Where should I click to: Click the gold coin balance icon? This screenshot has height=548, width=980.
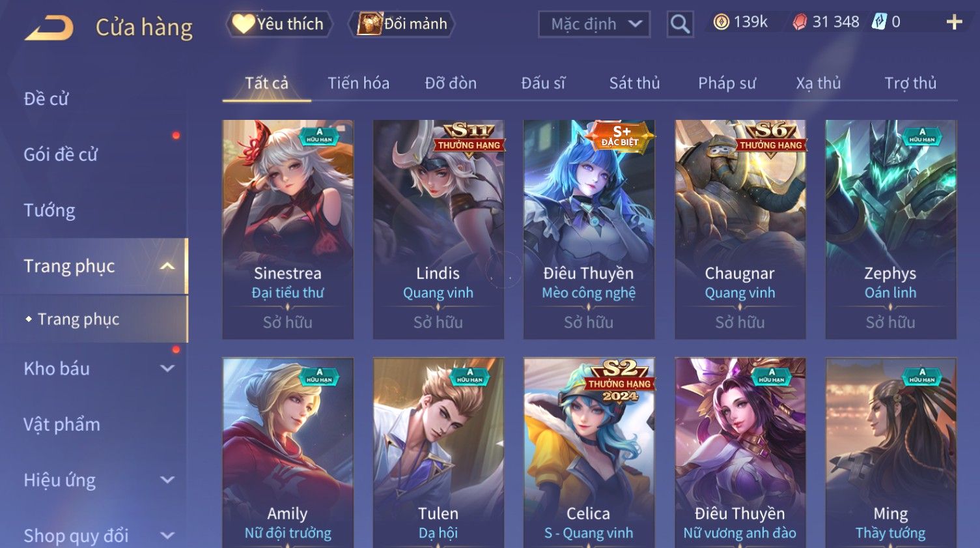(x=721, y=22)
